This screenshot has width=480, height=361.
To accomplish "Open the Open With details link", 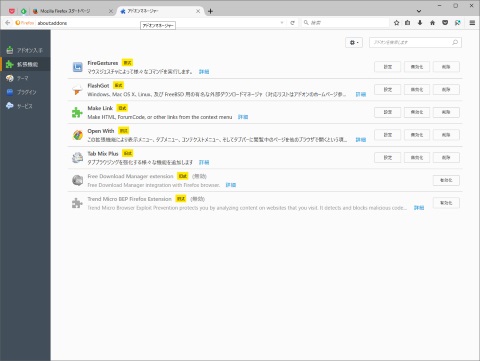I will coord(361,140).
